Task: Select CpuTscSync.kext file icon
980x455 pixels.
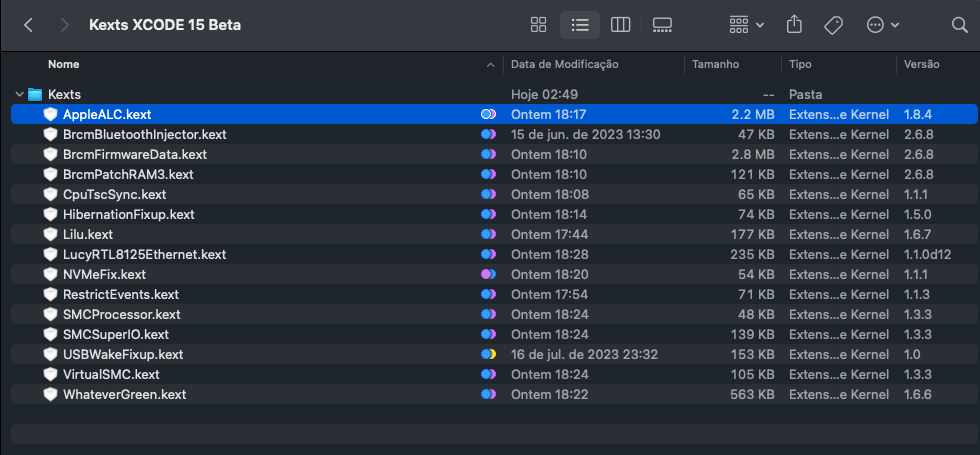Action: click(x=51, y=194)
